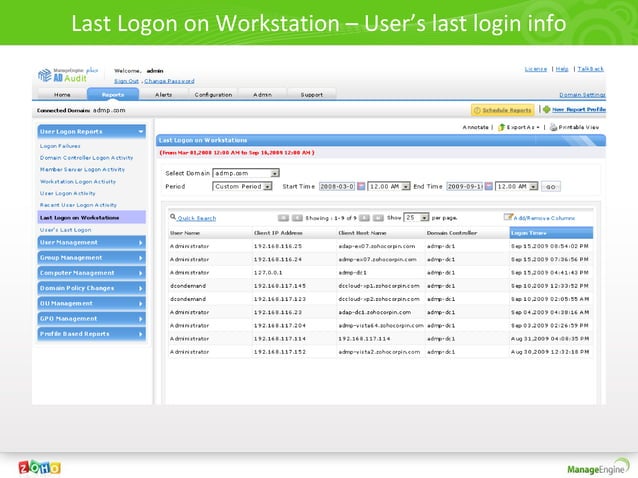Click the Schedule Reports button
Viewport: 638px width, 478px height.
(502, 109)
